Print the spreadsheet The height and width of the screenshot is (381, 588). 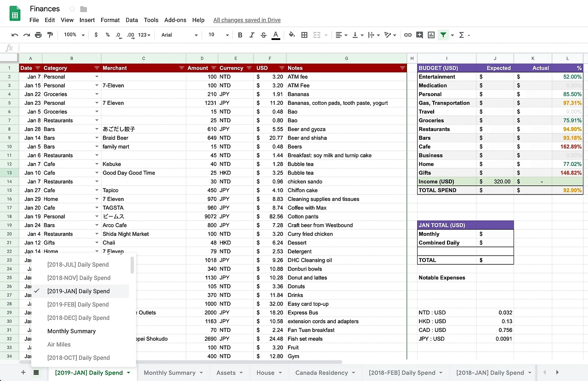38,35
